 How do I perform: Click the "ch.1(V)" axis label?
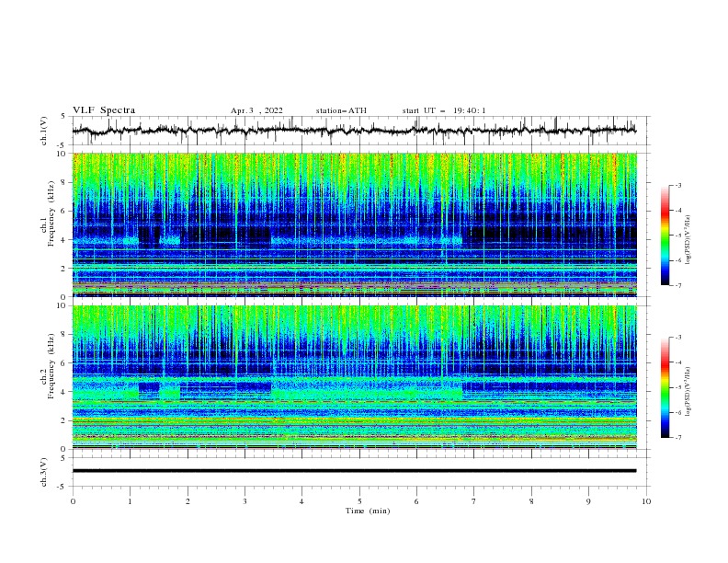click(44, 131)
